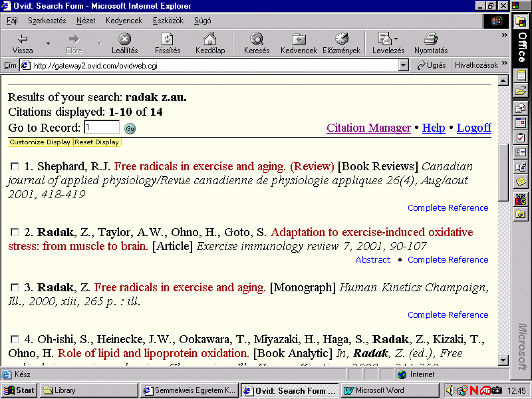Open the Eszközök menu
This screenshot has height=399, width=532.
(168, 21)
